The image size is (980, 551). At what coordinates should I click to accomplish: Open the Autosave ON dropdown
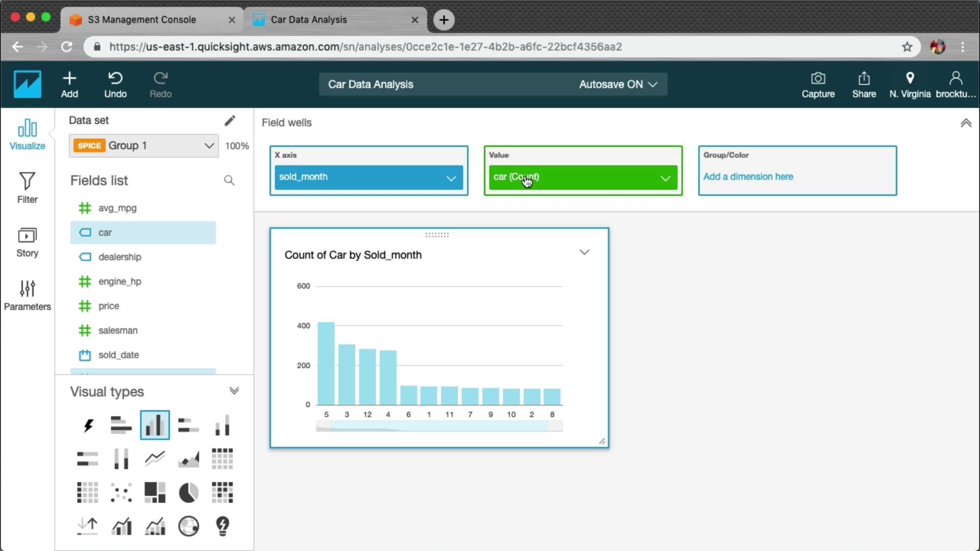(x=618, y=84)
